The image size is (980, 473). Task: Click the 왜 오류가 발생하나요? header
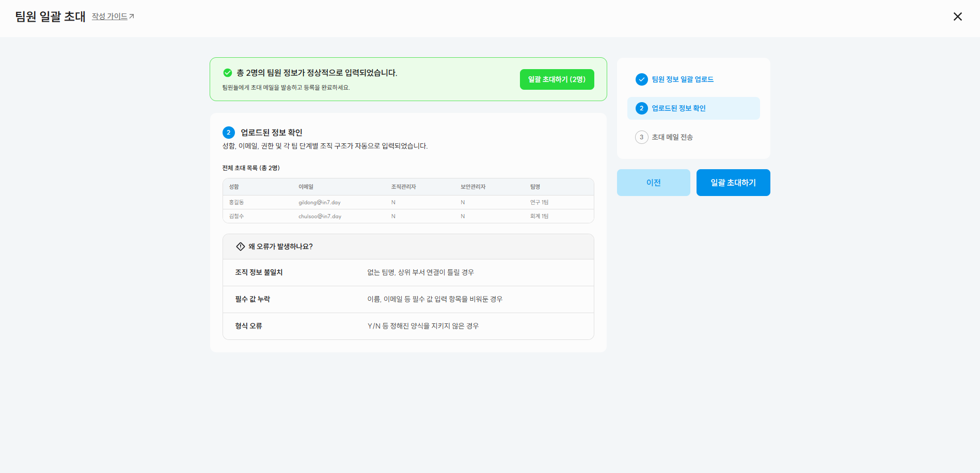coord(280,247)
